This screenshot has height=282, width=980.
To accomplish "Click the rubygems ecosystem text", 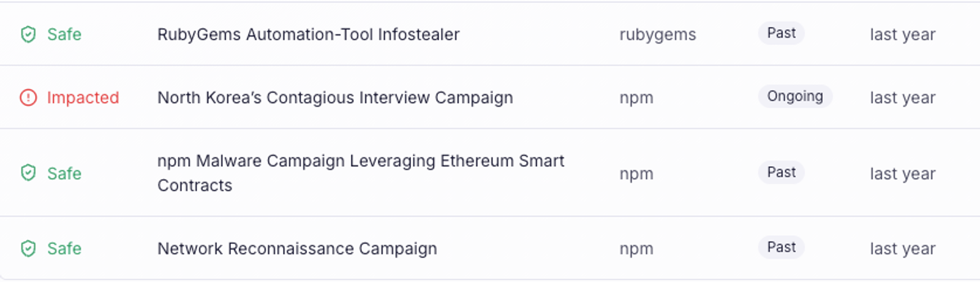I will [x=657, y=35].
